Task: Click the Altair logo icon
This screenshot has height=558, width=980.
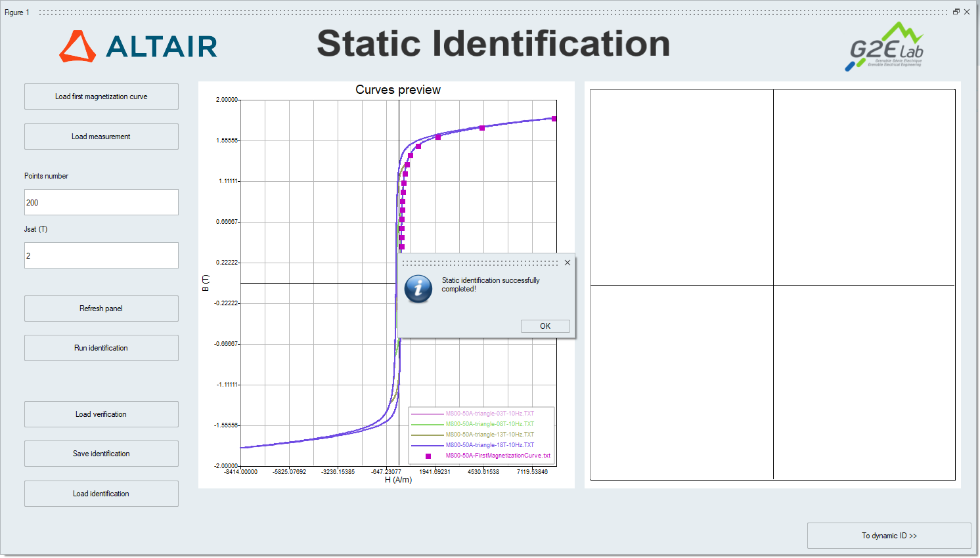Action: 78,47
